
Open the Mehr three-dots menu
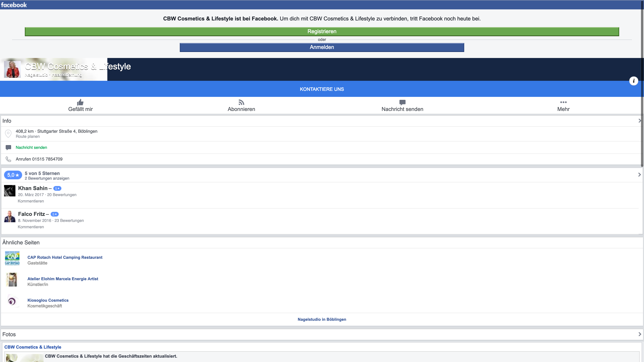coord(563,102)
